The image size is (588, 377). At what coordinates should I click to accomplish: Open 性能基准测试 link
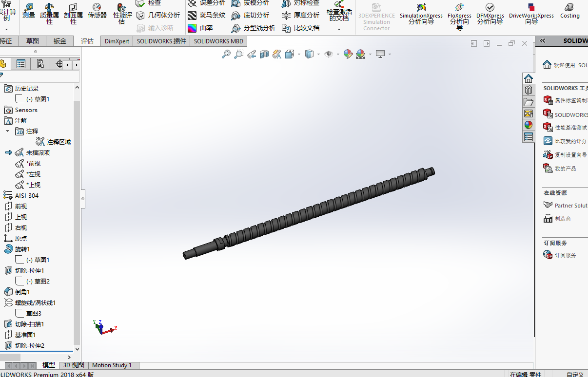(566, 128)
